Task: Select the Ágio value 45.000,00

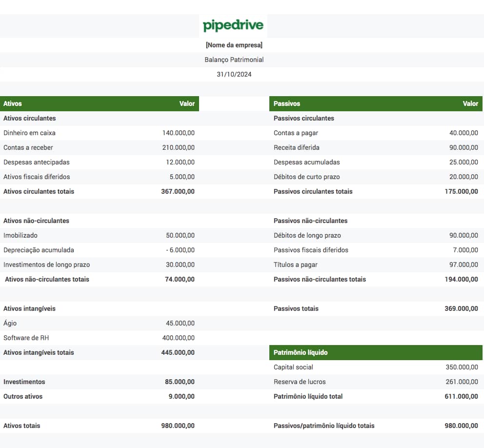Action: [x=180, y=323]
